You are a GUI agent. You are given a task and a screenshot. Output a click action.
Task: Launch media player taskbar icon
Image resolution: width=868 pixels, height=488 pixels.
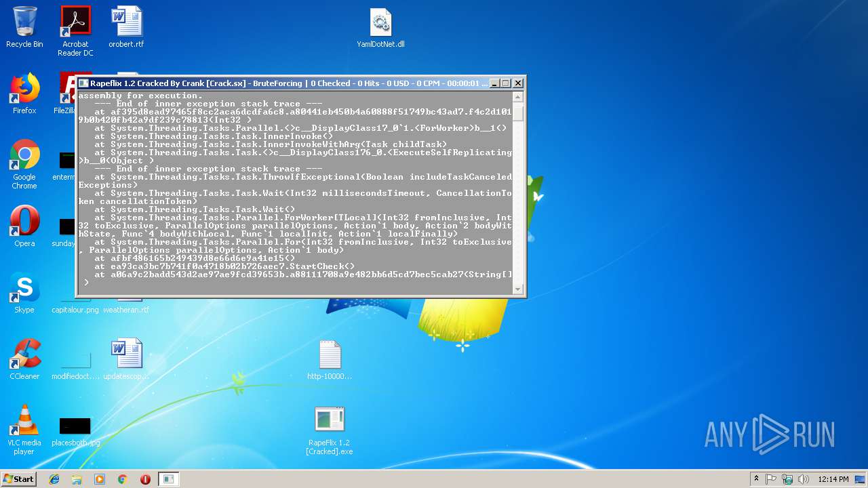pyautogui.click(x=100, y=479)
